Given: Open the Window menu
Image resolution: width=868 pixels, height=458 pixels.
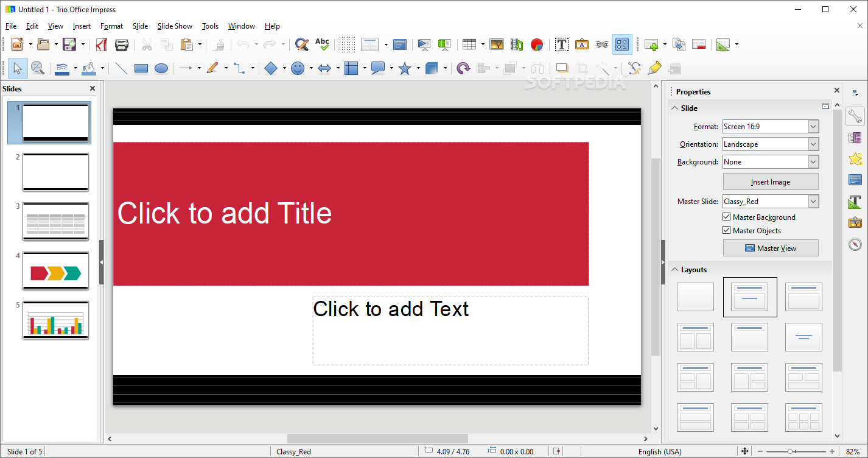Looking at the screenshot, I should click(x=242, y=26).
